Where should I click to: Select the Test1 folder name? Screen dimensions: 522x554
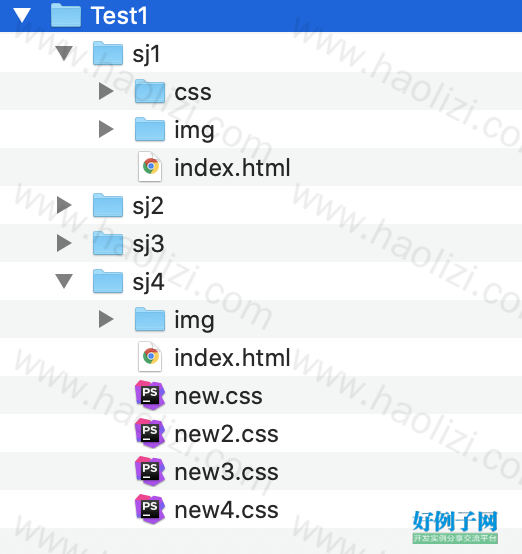tap(119, 16)
